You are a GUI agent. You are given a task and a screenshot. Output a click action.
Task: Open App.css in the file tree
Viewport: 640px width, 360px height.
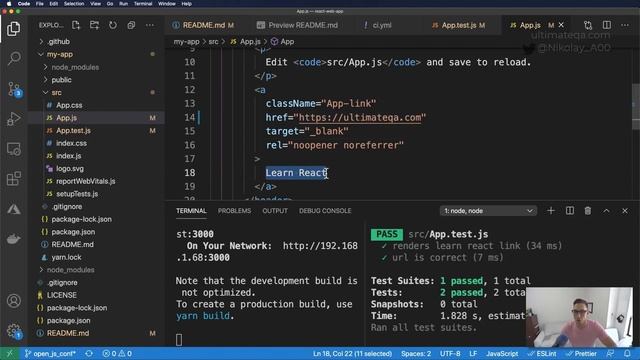69,105
